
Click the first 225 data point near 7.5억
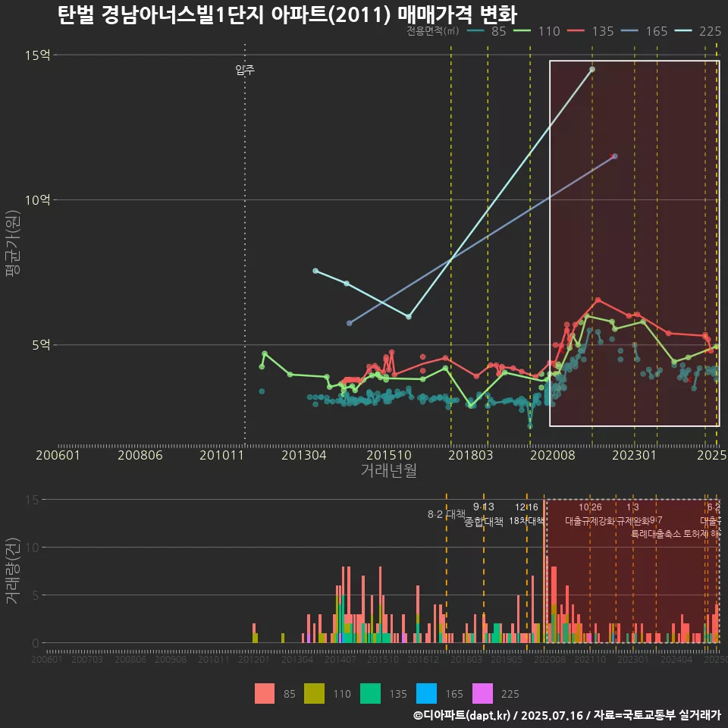[315, 271]
